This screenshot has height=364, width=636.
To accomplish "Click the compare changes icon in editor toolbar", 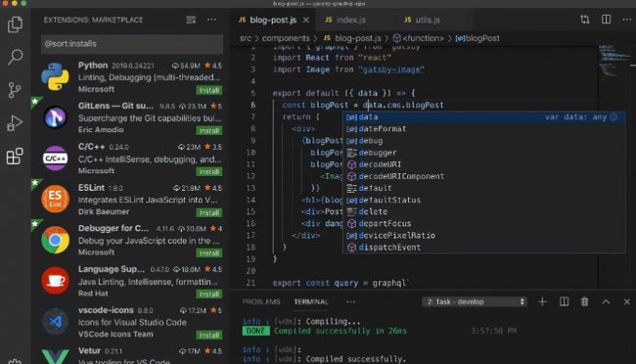I will [x=584, y=20].
